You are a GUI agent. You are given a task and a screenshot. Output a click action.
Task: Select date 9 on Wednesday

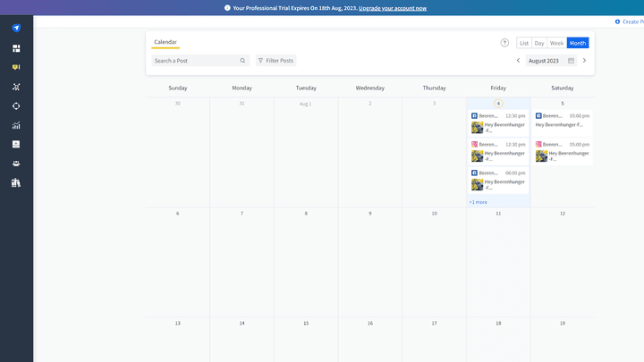coord(370,214)
